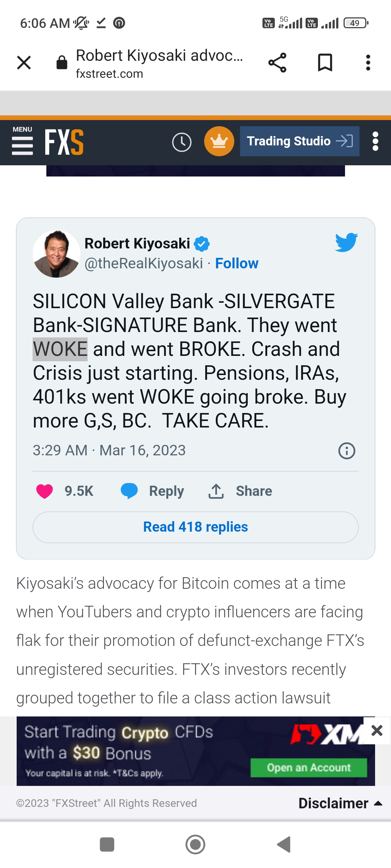The width and height of the screenshot is (391, 868).
Task: Click the crown premium icon
Action: pyautogui.click(x=219, y=141)
